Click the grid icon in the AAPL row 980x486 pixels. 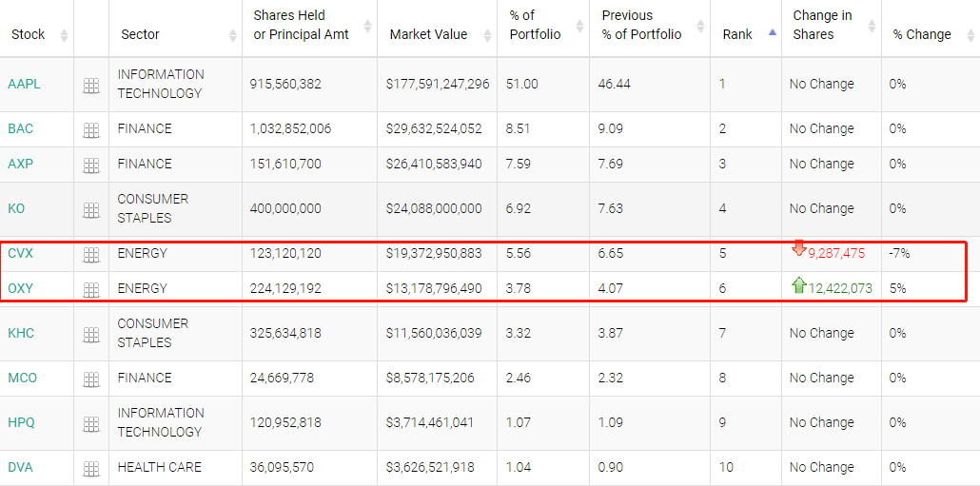point(91,86)
